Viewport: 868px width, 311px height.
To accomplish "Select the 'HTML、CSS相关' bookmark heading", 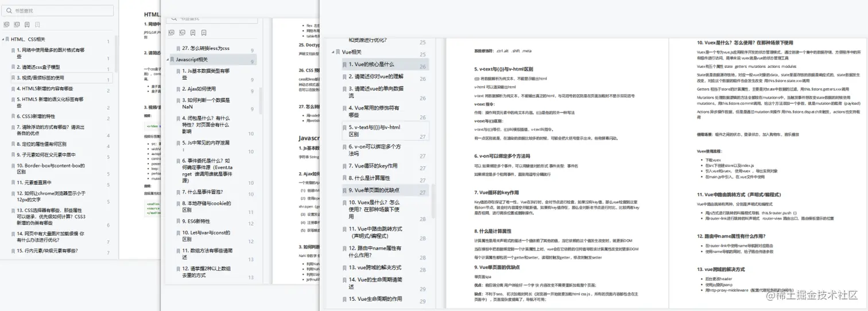I will 29,39.
